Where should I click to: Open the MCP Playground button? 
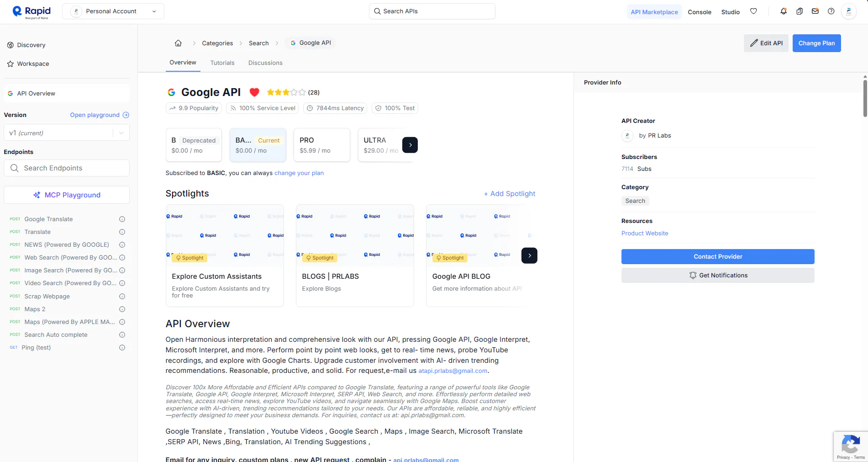[67, 195]
